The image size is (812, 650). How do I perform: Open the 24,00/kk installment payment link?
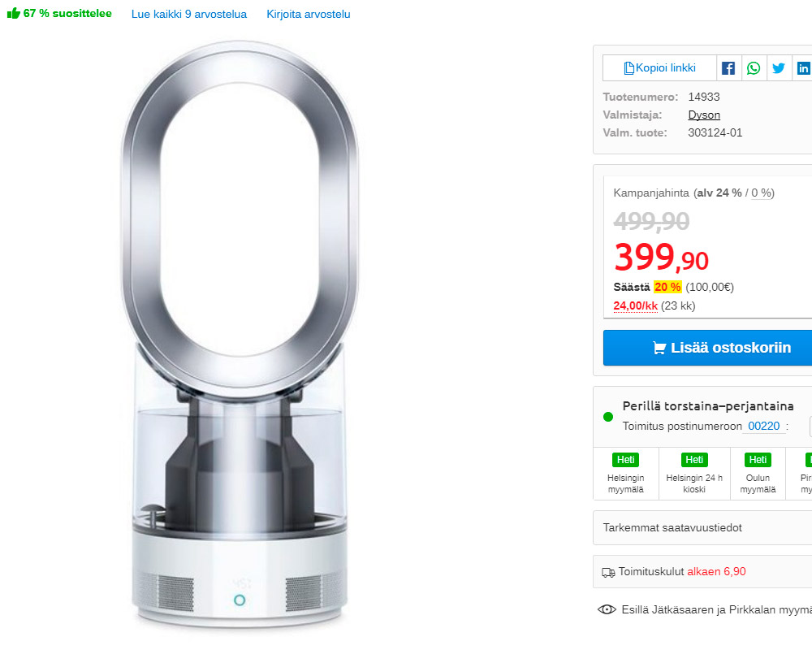[x=635, y=305]
